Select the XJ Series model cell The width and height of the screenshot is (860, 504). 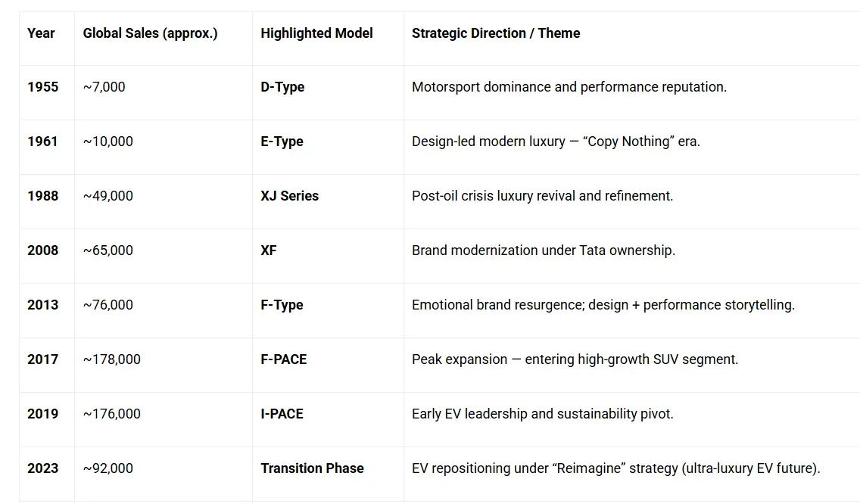point(289,196)
